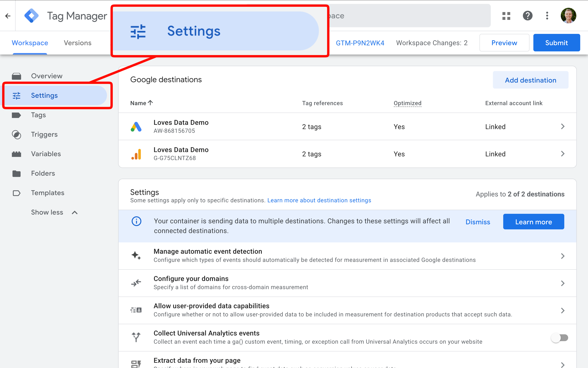Click the Preview button

coord(504,43)
